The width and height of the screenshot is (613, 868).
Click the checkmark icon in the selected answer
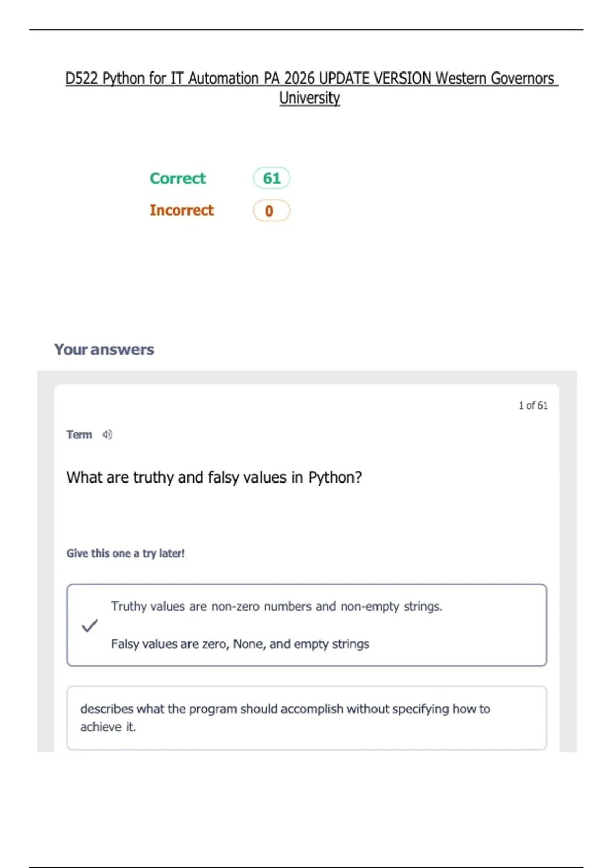click(x=89, y=625)
